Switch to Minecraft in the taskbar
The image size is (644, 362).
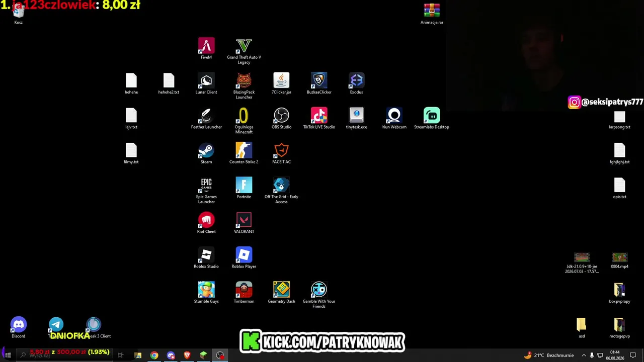(203, 355)
